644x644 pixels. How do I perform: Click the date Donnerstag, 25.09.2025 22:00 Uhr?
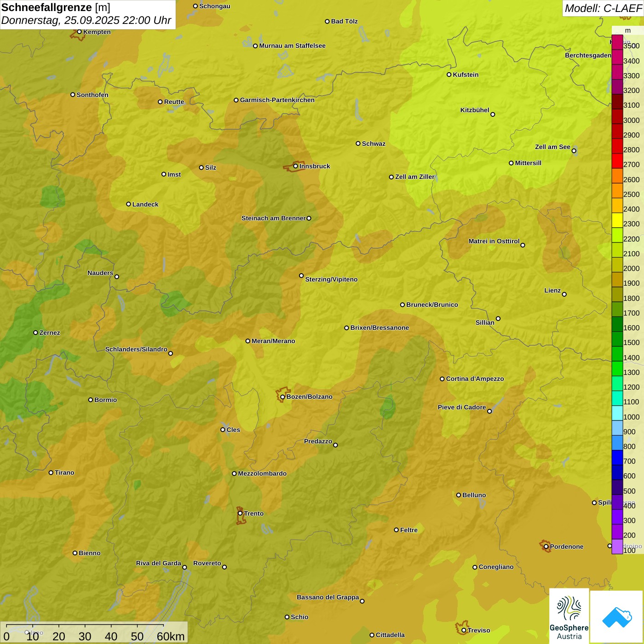point(86,20)
